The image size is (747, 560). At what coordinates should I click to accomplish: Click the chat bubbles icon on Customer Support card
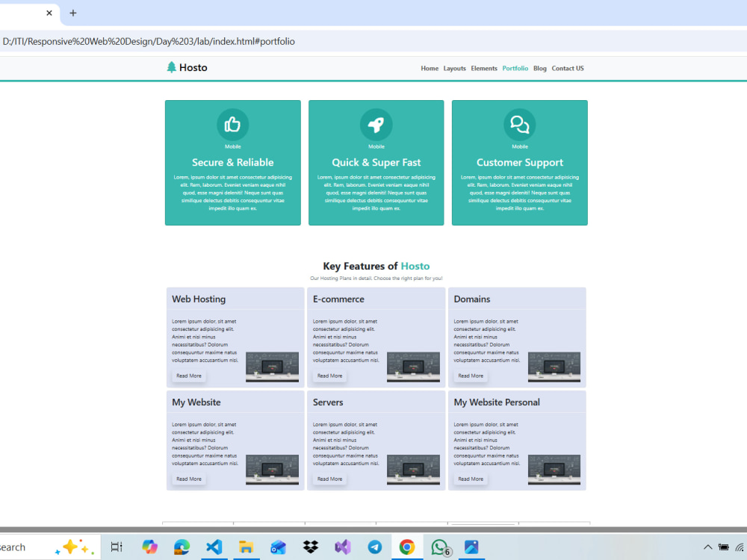click(x=519, y=125)
